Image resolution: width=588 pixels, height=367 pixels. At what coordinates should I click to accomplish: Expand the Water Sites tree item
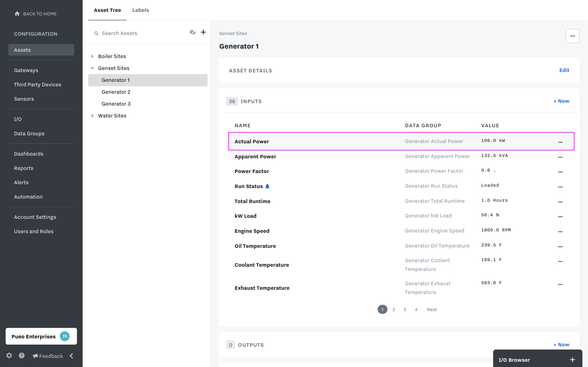point(93,115)
